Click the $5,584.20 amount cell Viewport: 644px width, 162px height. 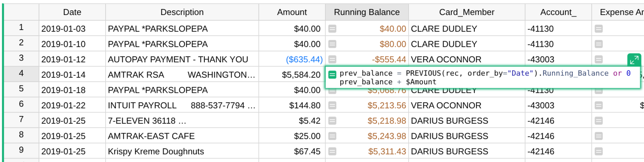pos(292,75)
